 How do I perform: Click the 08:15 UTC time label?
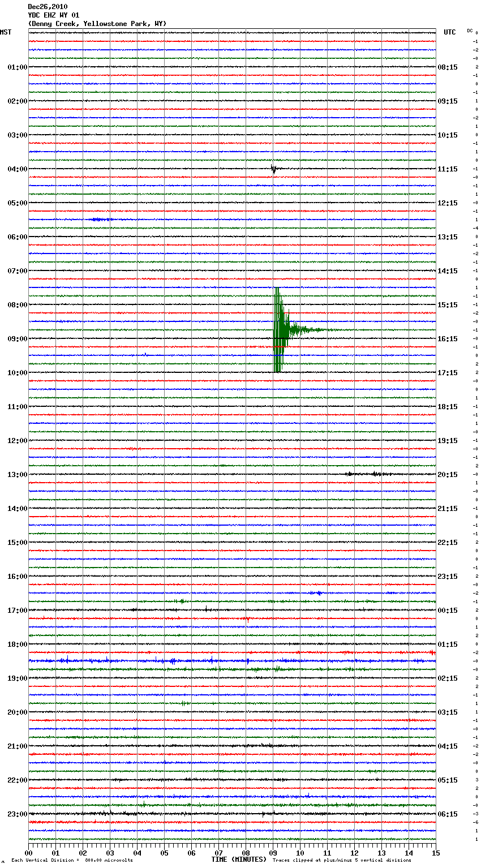(448, 67)
